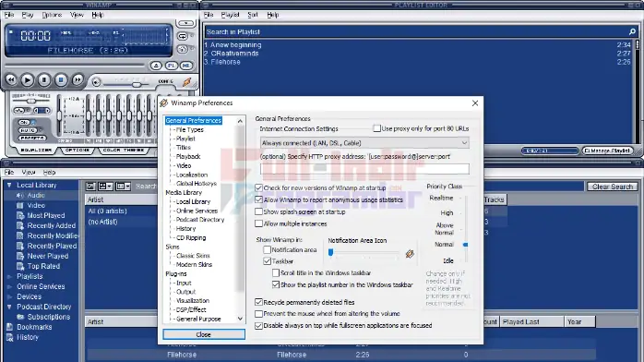
Task: Start playback with the Play button
Action: [x=28, y=79]
